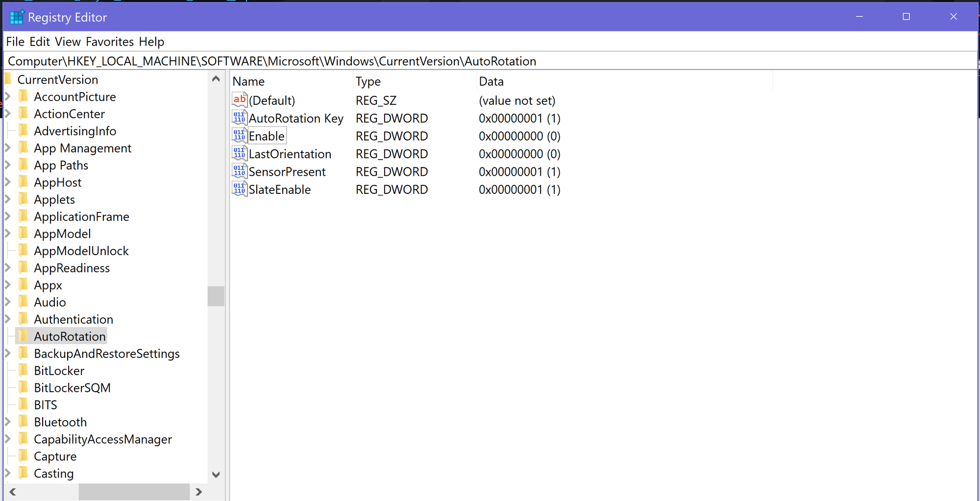This screenshot has width=980, height=501.
Task: Expand the Authentication key
Action: 8,319
